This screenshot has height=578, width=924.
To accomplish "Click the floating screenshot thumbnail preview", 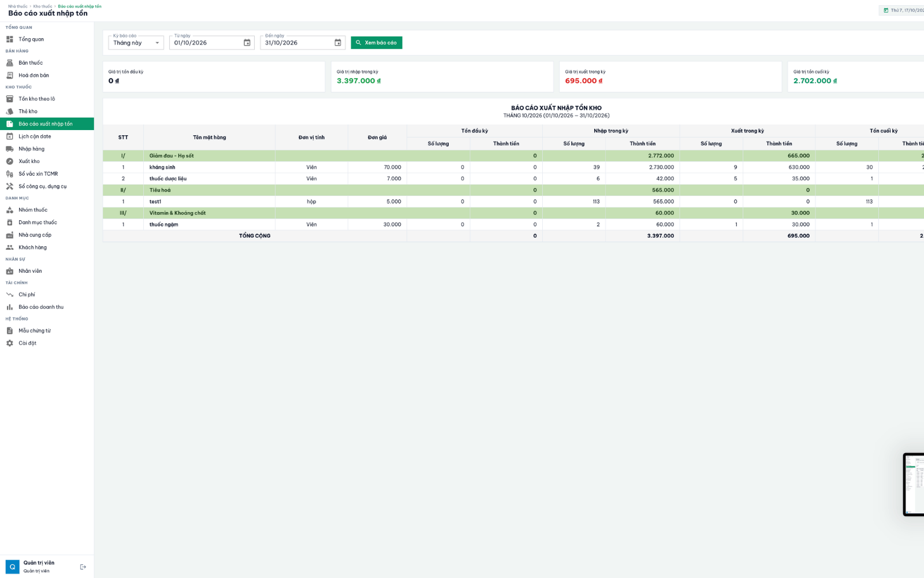I will [914, 484].
